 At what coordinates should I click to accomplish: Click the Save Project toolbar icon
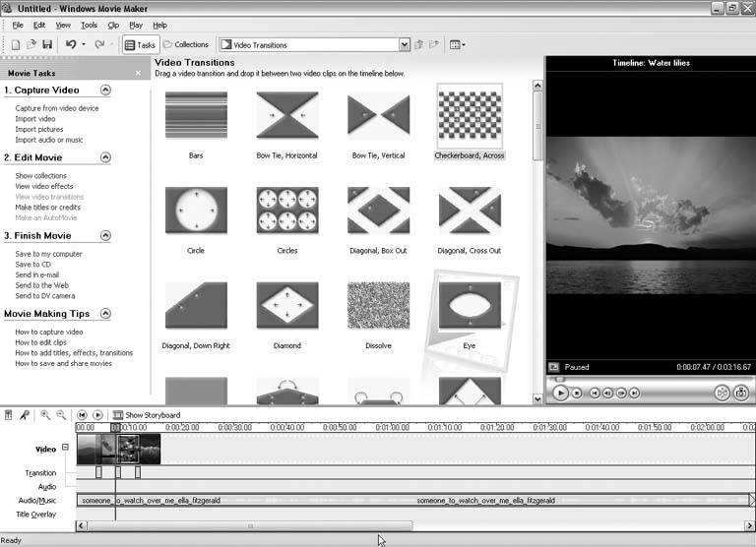tap(47, 45)
